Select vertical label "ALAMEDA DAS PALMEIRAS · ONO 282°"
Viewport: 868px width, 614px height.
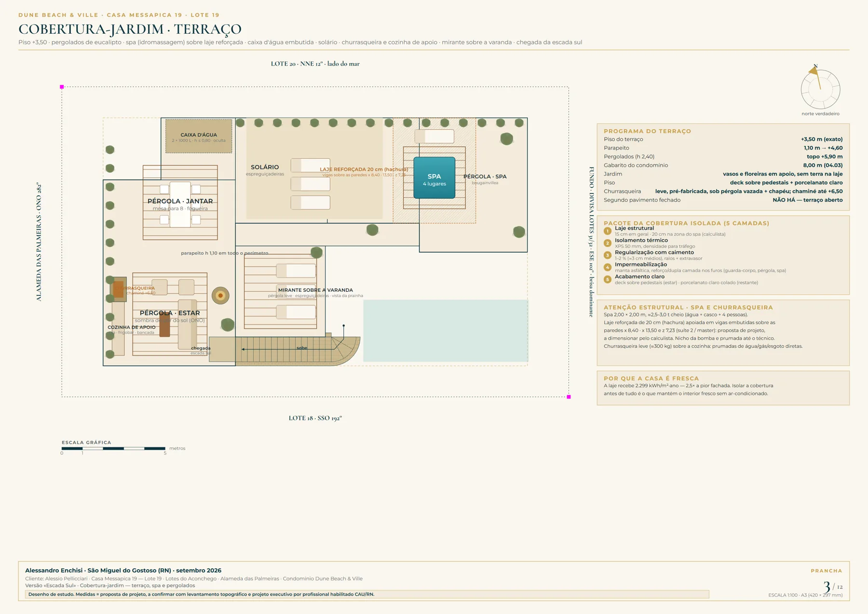click(39, 242)
